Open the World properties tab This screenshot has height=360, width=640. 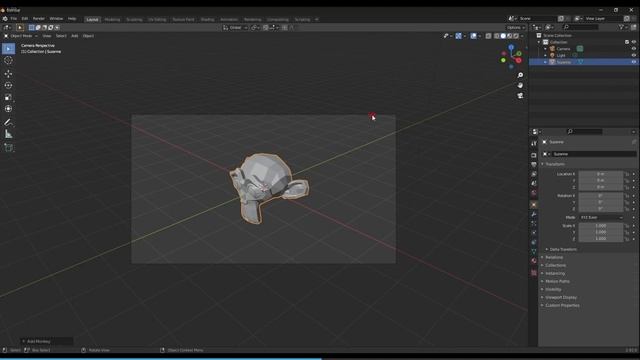(534, 193)
